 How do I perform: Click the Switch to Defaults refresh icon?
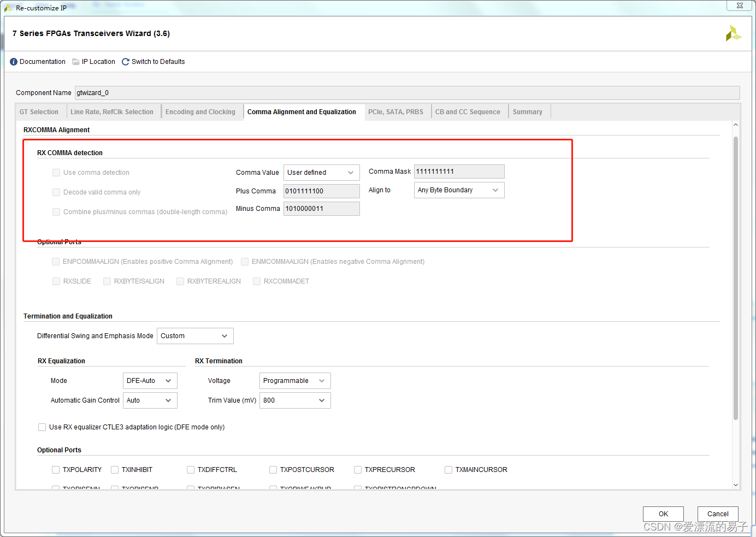126,62
